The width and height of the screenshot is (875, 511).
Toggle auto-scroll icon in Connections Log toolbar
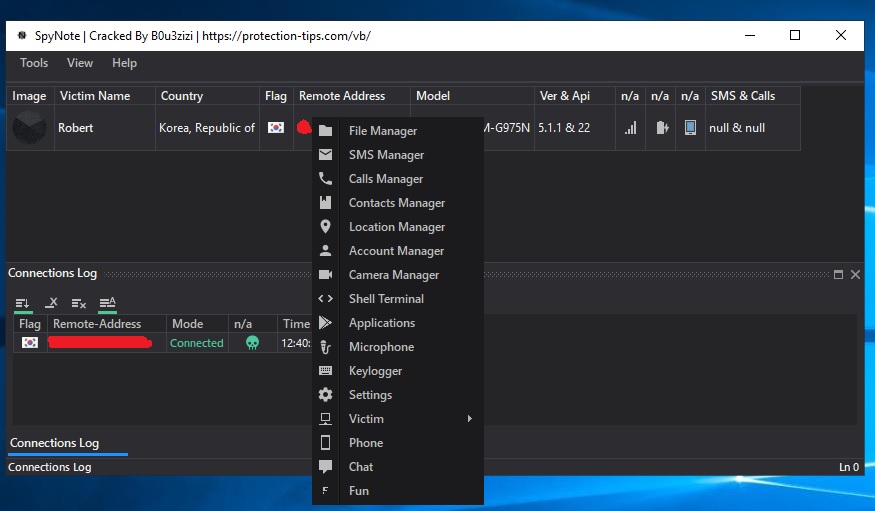[x=23, y=303]
